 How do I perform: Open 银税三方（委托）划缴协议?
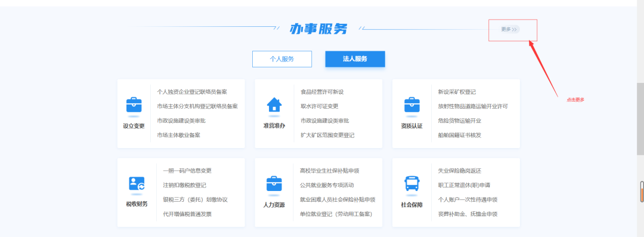[195, 199]
